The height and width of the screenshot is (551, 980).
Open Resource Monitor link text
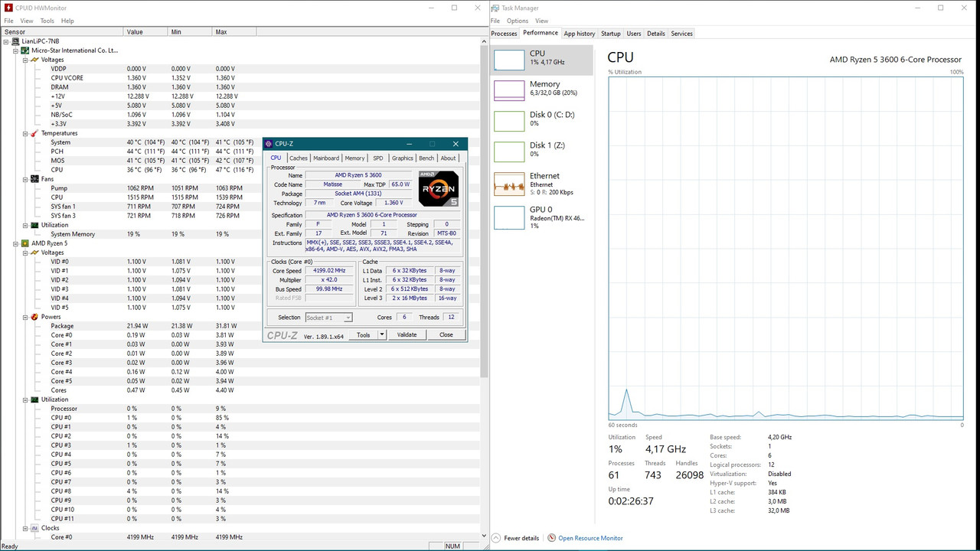590,538
